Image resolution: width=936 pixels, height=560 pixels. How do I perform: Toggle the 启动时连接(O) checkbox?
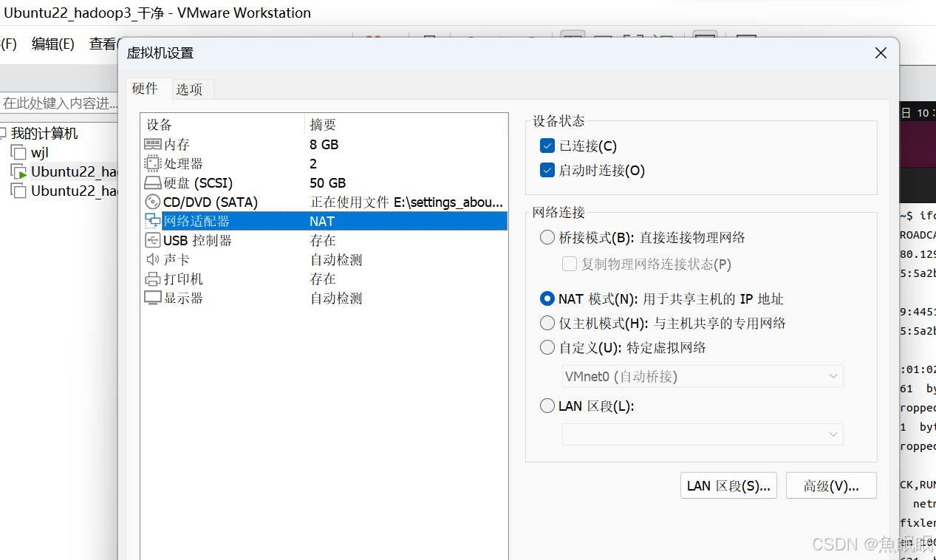click(547, 171)
